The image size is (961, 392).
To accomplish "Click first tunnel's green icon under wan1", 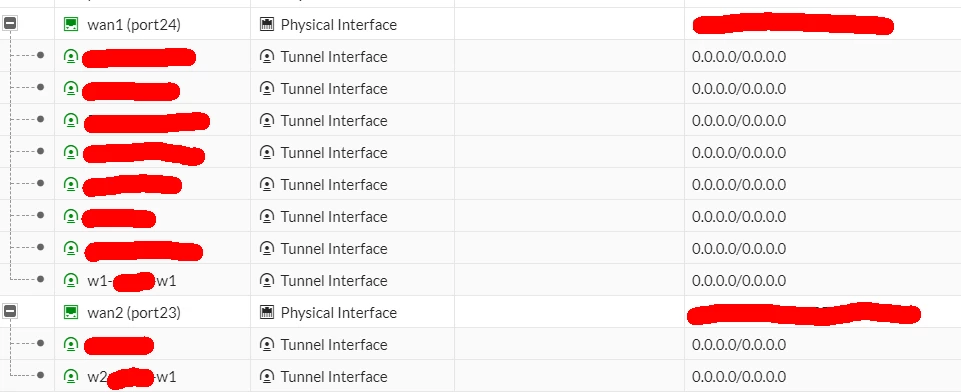I will coord(71,56).
